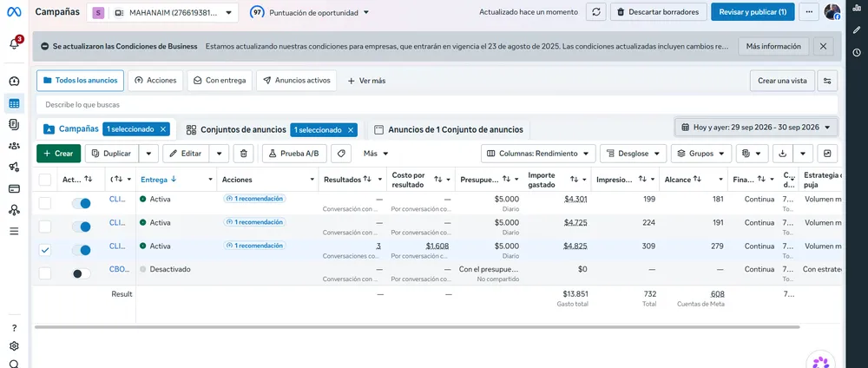Open the date range Hoy y ayer picker

click(x=756, y=128)
